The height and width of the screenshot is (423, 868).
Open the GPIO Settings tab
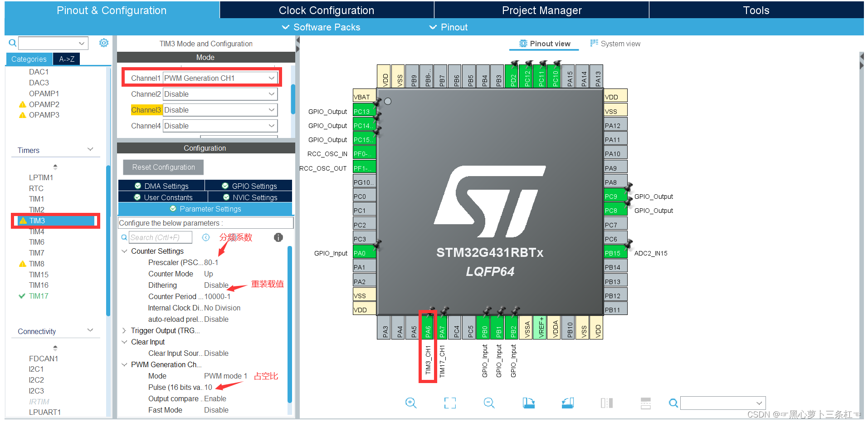[249, 186]
